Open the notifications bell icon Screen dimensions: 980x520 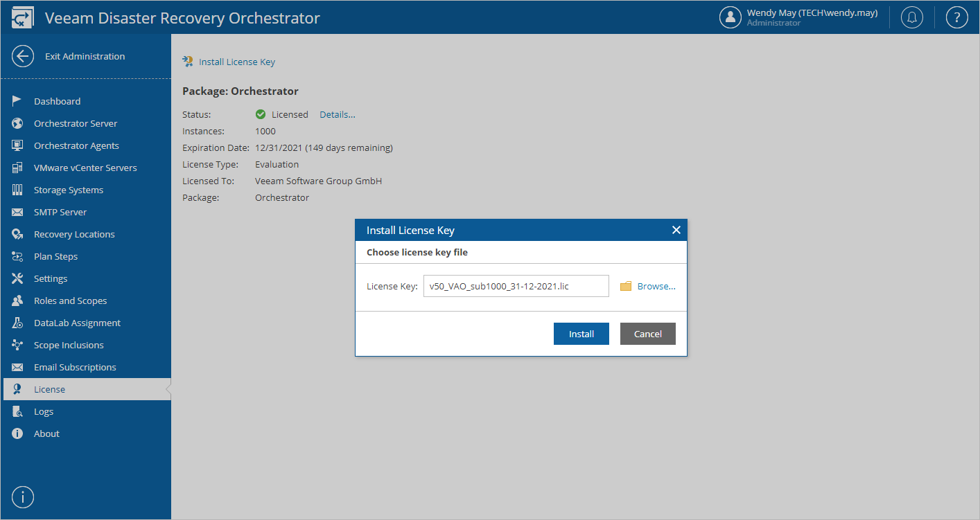tap(911, 17)
